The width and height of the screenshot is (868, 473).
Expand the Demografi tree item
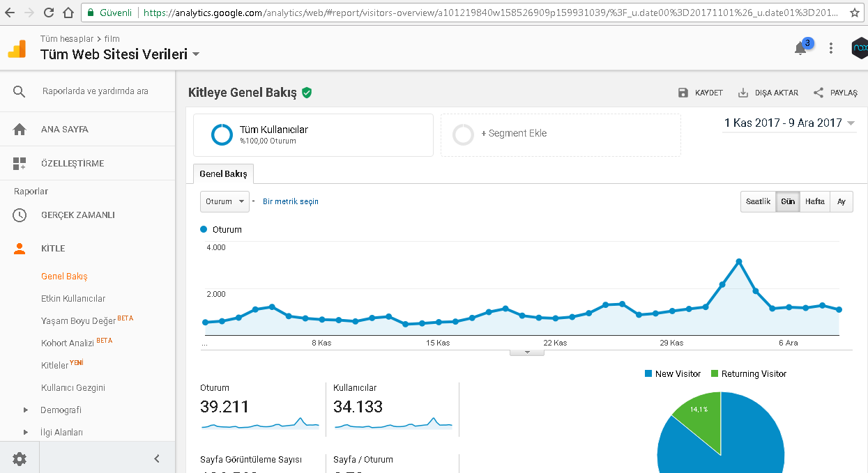tap(26, 410)
